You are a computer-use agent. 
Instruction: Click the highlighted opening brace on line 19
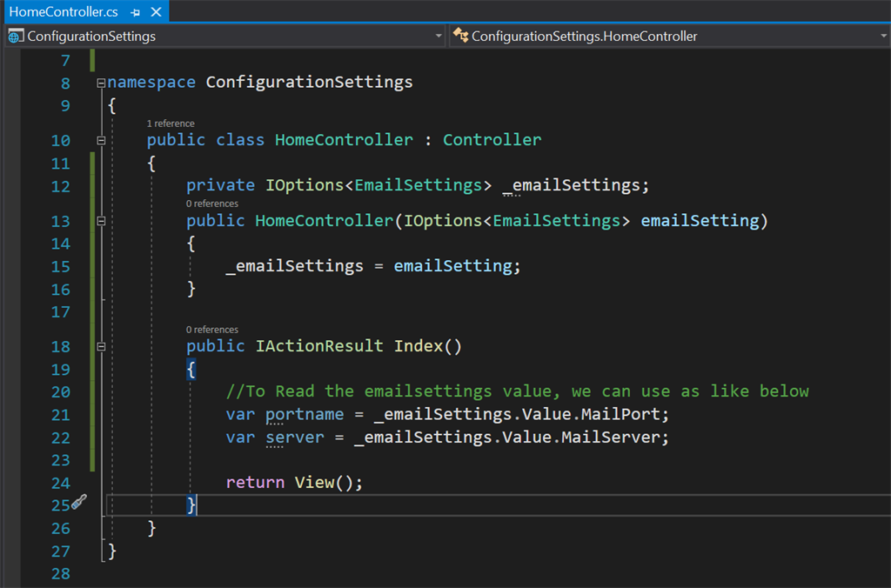click(191, 370)
